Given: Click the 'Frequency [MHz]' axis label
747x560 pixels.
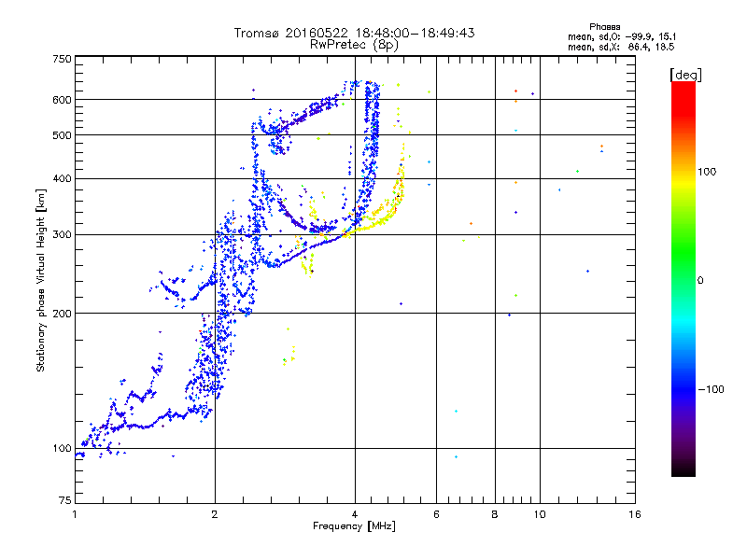Looking at the screenshot, I should 354,526.
